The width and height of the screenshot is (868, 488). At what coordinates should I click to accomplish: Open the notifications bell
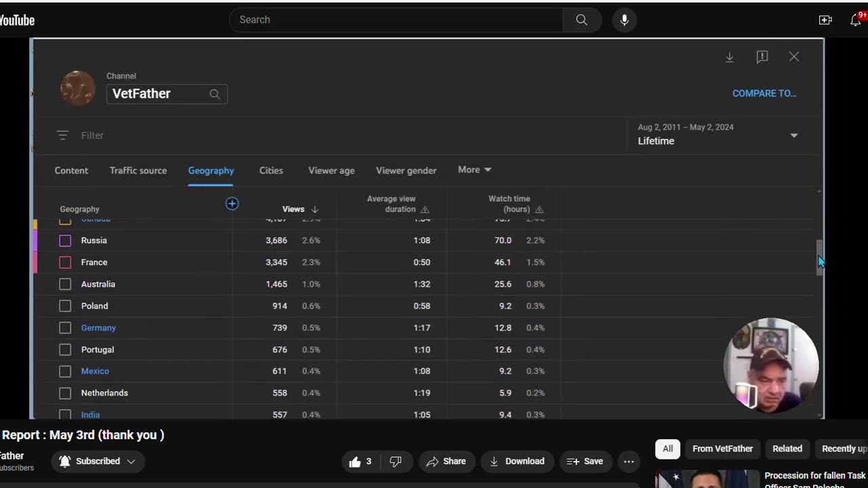tap(856, 20)
